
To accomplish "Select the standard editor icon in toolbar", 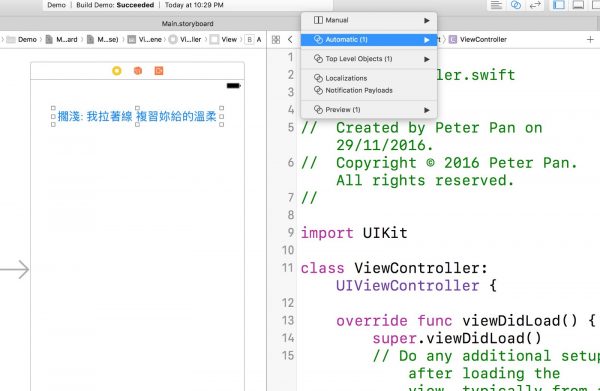I will (x=496, y=5).
